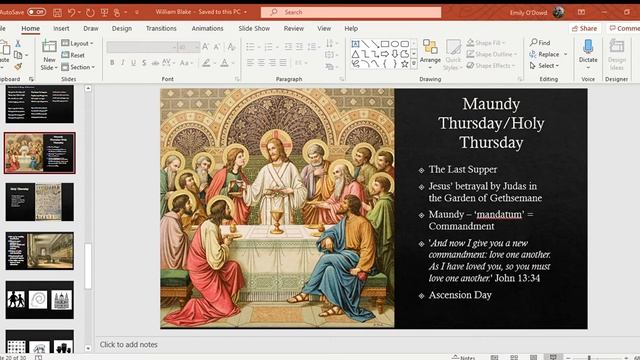
Task: Open the Home tab
Action: (31, 29)
